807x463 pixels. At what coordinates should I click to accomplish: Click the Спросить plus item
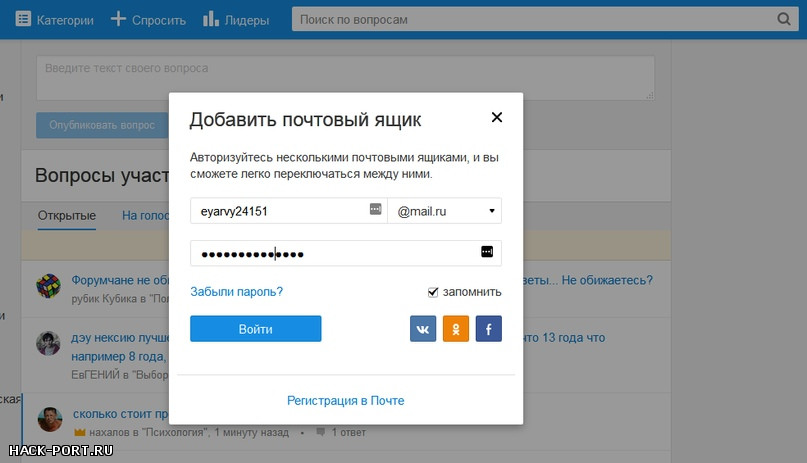(148, 20)
